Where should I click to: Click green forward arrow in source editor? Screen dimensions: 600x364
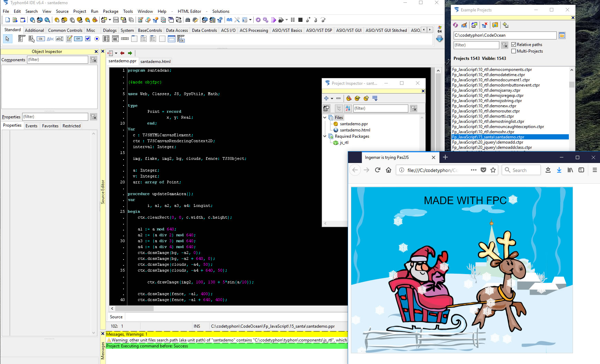click(x=130, y=53)
